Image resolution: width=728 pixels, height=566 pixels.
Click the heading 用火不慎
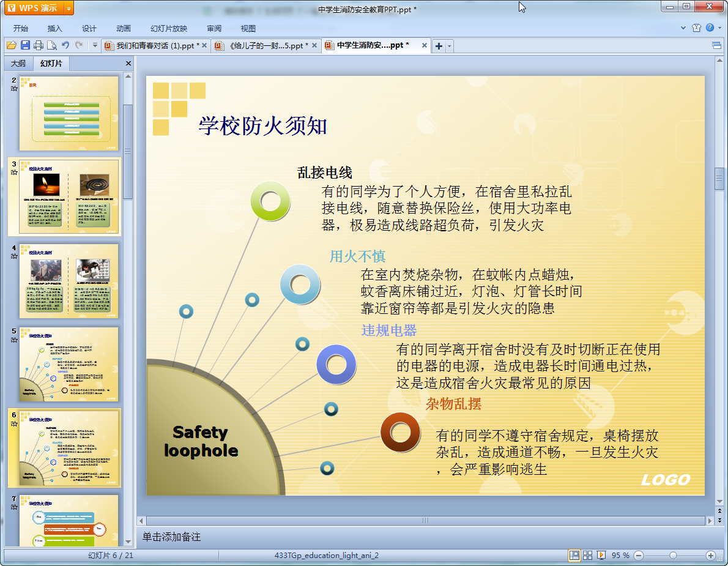(357, 256)
